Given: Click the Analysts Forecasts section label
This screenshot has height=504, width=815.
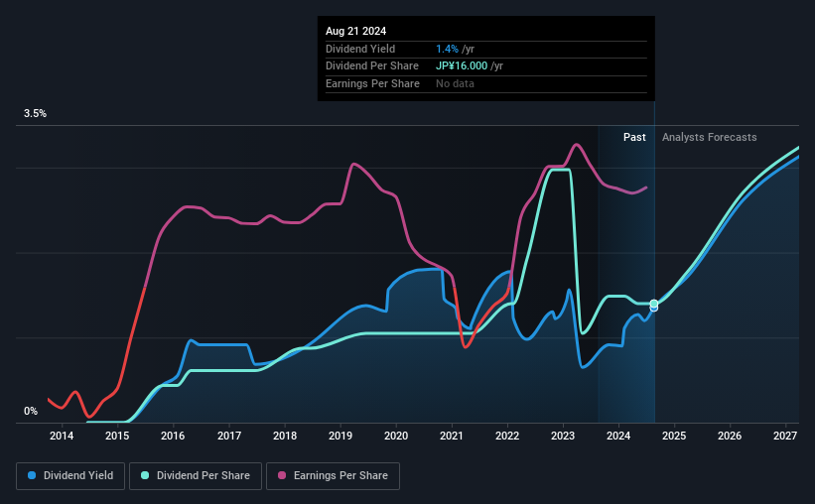Looking at the screenshot, I should [710, 137].
